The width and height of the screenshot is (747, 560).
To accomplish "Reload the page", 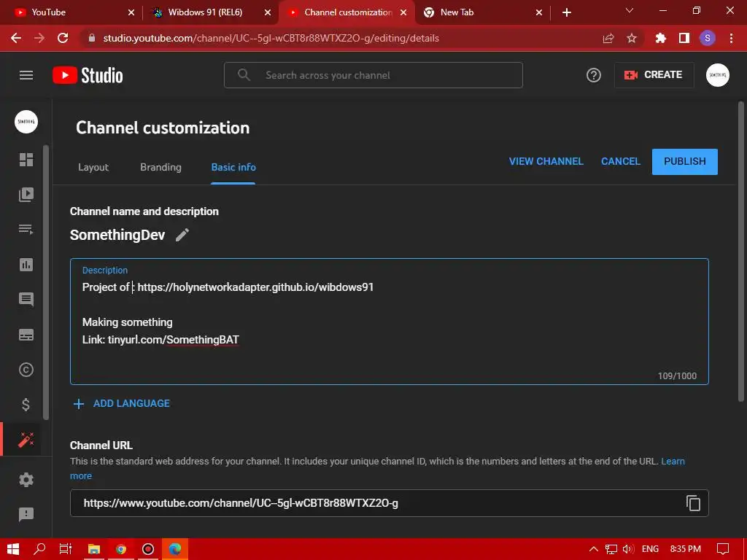I will click(63, 38).
